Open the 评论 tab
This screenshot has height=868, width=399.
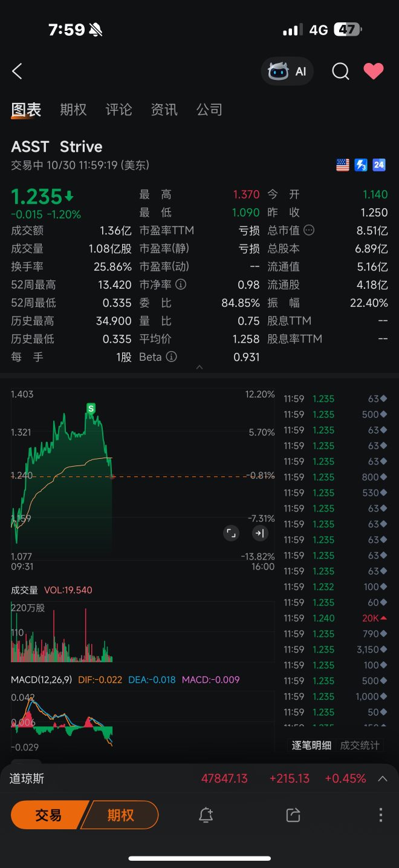coord(118,110)
